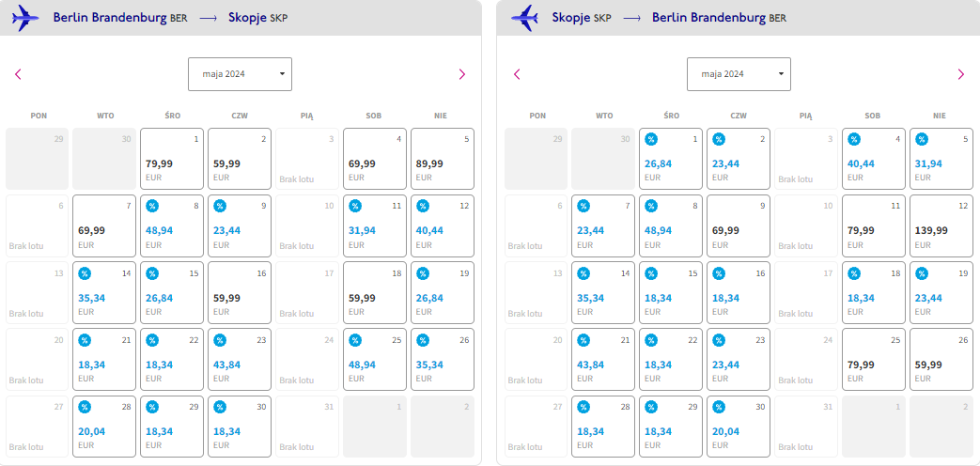
Task: Select May 26 return fare 59,99 EUR
Action: point(941,360)
